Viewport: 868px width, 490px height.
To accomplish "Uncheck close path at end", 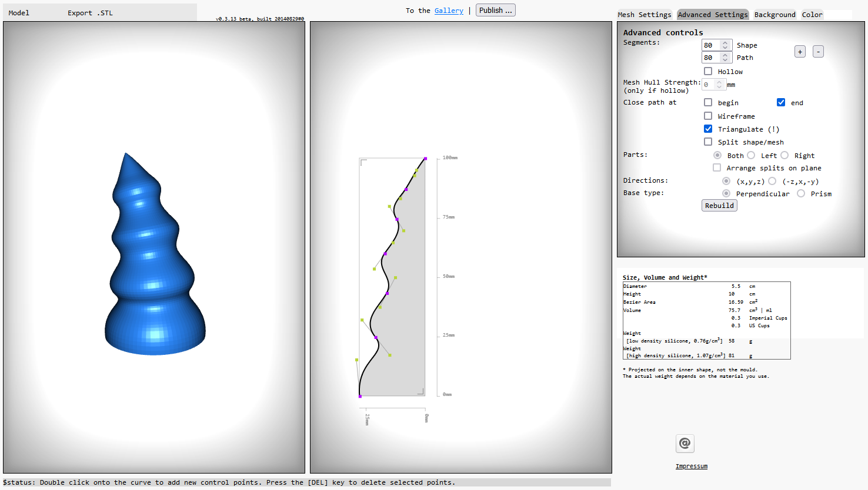I will [x=781, y=102].
